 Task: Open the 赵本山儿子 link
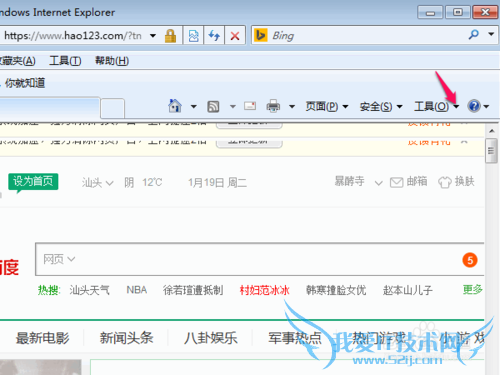click(408, 290)
